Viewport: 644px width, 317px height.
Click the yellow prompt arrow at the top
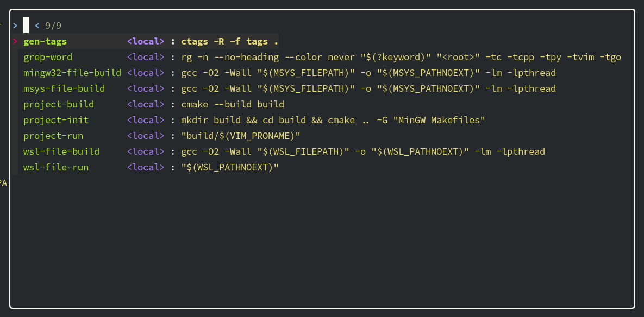(15, 25)
